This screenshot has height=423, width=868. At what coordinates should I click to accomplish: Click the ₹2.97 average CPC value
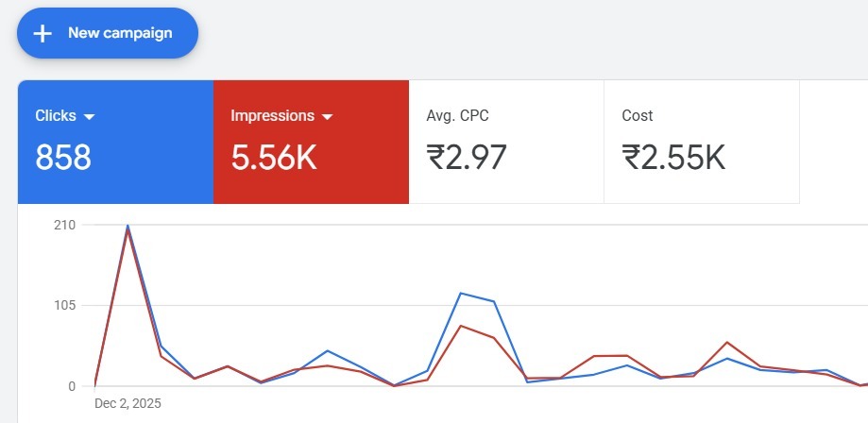(x=467, y=158)
